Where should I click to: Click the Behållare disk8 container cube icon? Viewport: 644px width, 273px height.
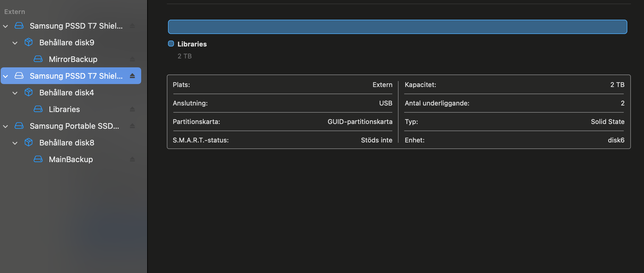[x=29, y=142]
